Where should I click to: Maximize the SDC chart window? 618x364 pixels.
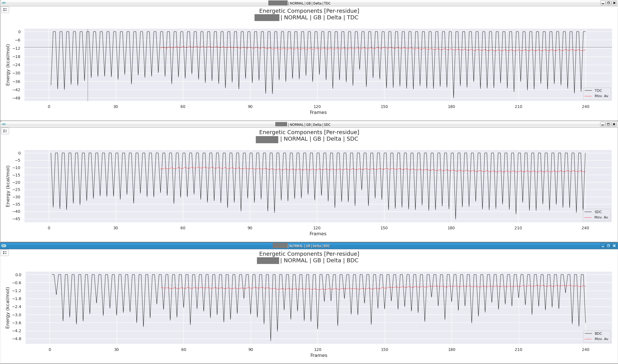point(608,124)
